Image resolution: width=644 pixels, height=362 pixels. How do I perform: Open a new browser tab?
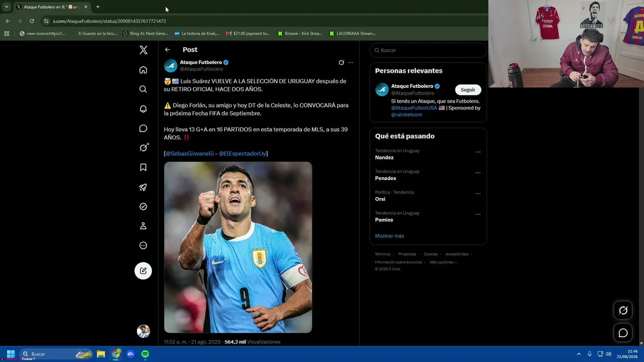tap(98, 7)
